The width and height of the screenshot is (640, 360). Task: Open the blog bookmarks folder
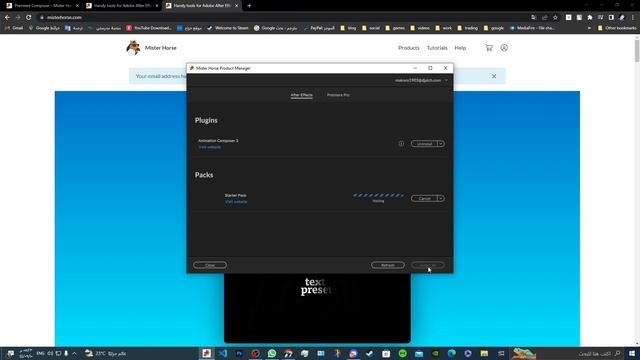(x=348, y=28)
